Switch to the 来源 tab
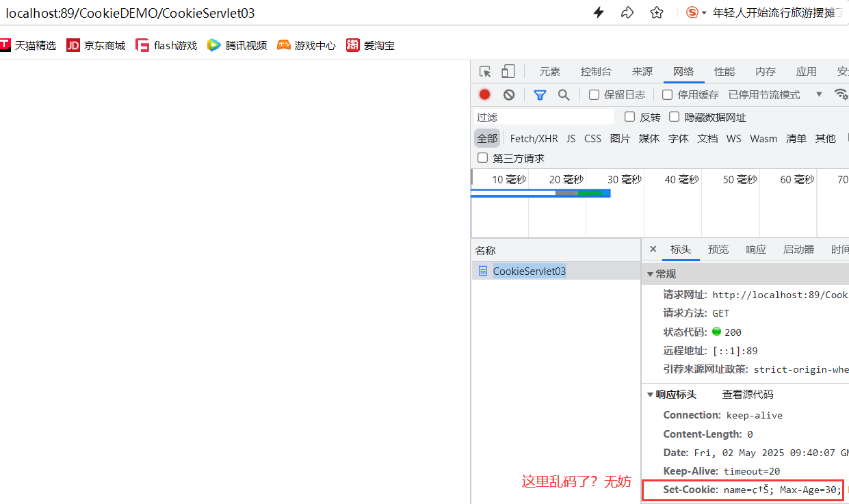This screenshot has width=849, height=504. (x=642, y=72)
